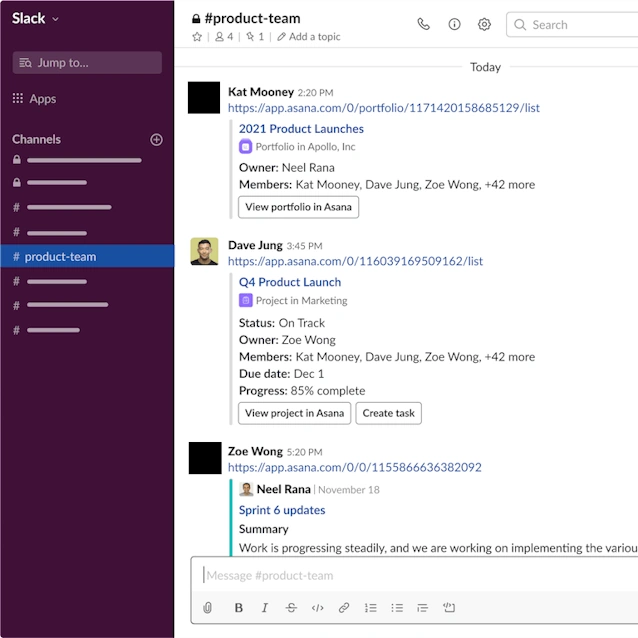Apply blockquote formatting

(422, 607)
